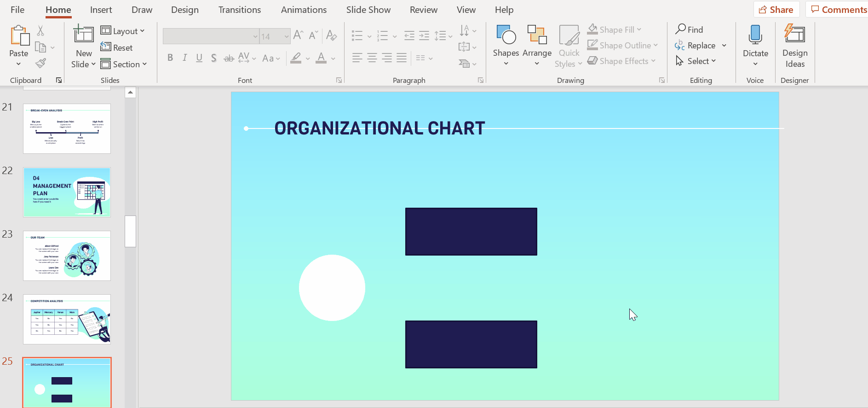Screen dimensions: 868x408
Task: Select the Format Painter brush icon
Action: click(41, 63)
